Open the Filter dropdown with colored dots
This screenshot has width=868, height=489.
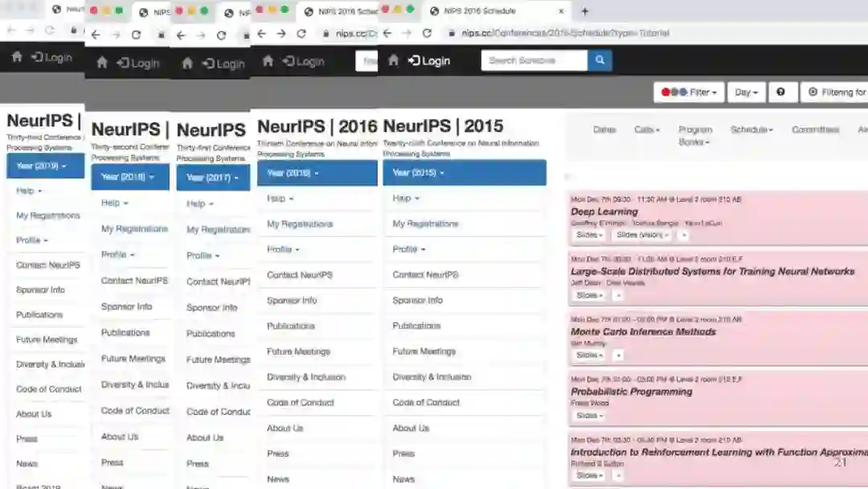(689, 92)
